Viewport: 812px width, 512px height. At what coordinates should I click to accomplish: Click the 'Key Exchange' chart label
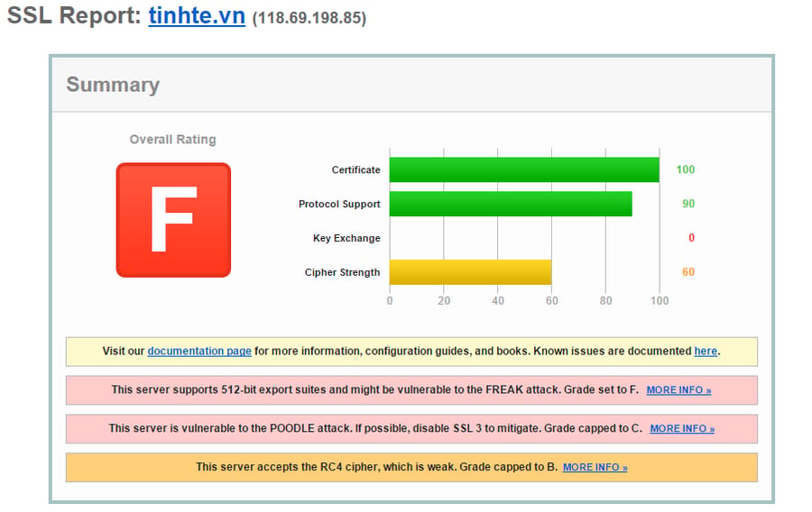tap(346, 238)
